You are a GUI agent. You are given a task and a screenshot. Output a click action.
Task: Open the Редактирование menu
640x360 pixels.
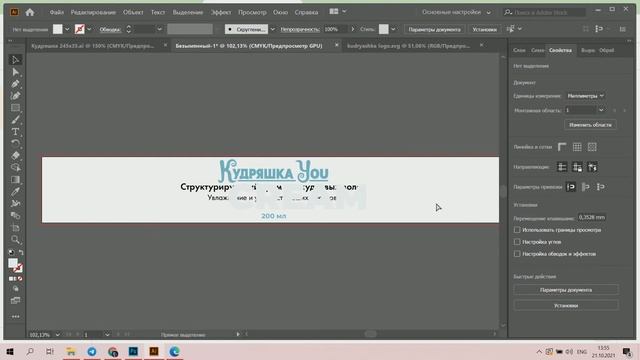93,12
